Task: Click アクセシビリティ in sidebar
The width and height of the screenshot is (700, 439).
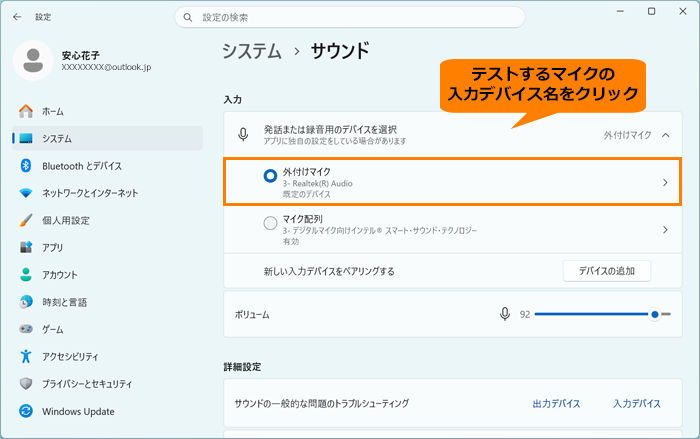Action: click(x=70, y=357)
